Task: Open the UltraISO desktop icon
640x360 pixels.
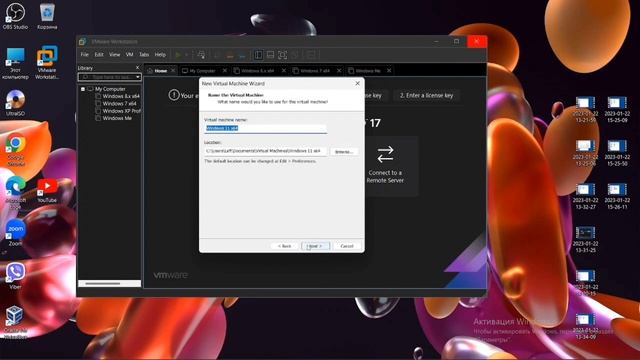Action: click(x=15, y=103)
